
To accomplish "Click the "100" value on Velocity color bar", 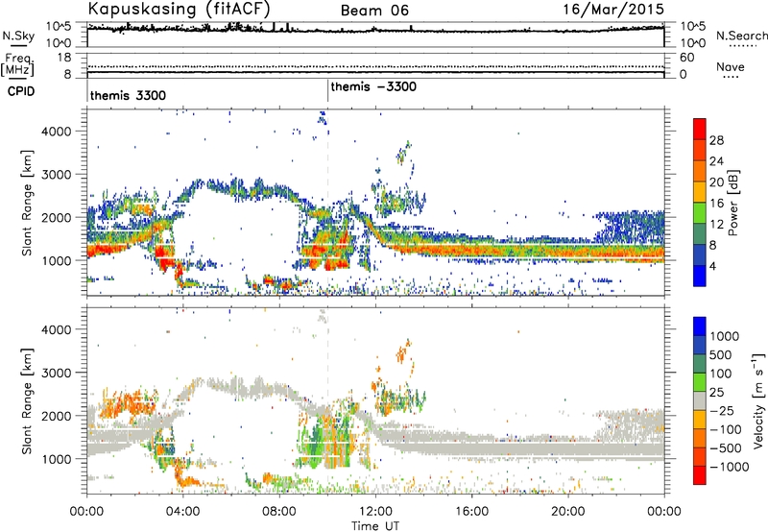I will 721,374.
